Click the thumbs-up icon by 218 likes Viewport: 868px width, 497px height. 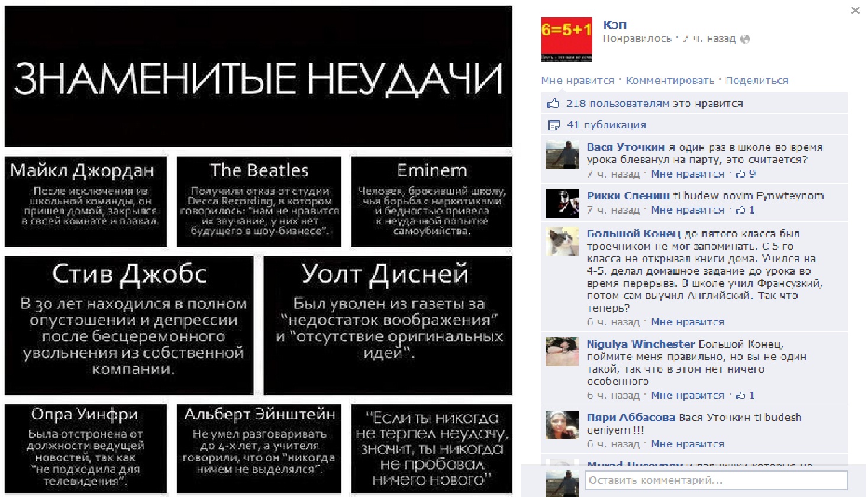coord(553,104)
